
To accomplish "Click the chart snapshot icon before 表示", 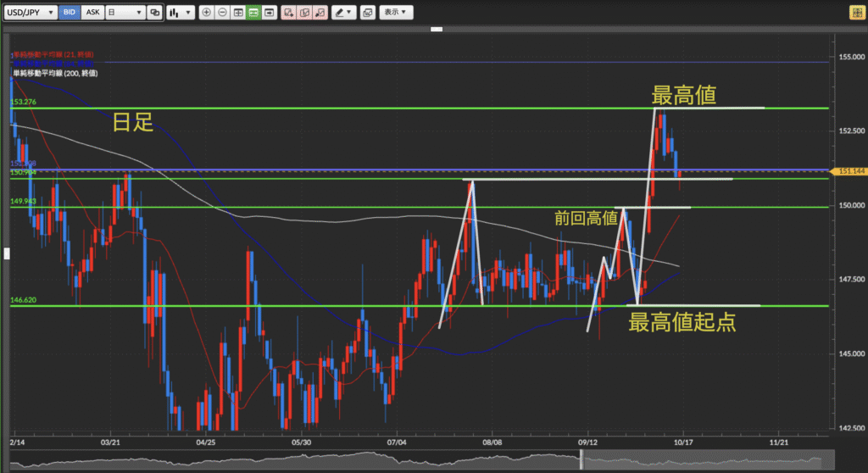I will coord(367,13).
